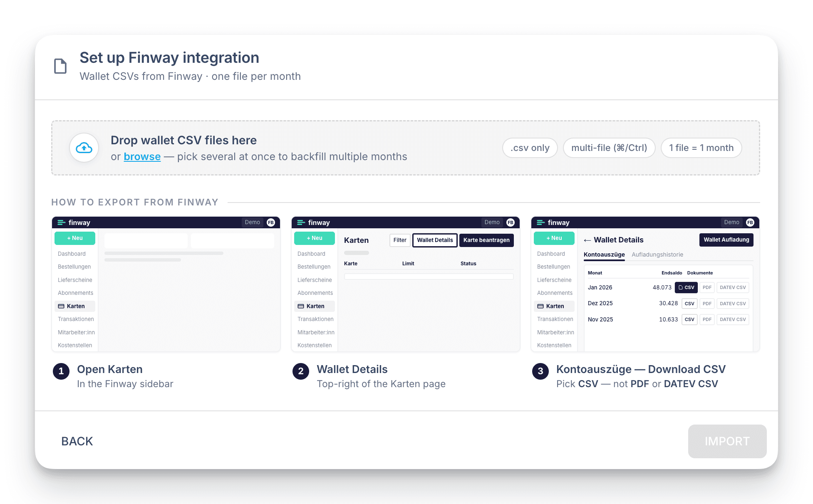
Task: Click the cloud upload icon
Action: click(x=84, y=148)
